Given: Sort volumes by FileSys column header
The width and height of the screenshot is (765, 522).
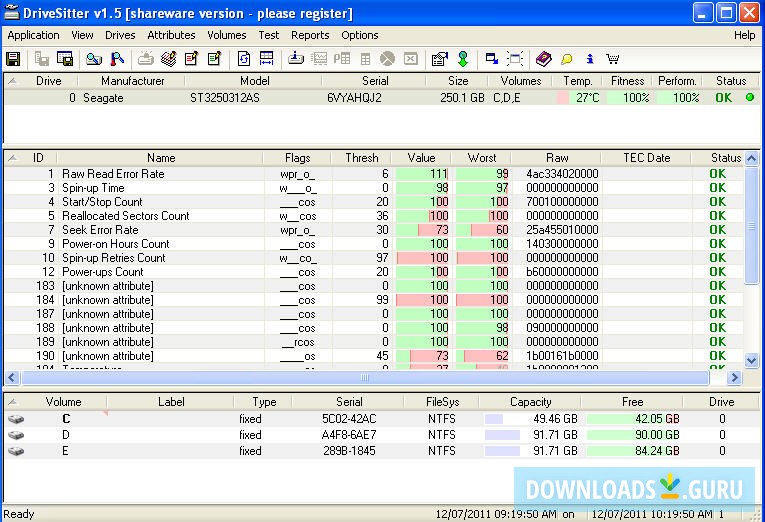Looking at the screenshot, I should pos(443,402).
